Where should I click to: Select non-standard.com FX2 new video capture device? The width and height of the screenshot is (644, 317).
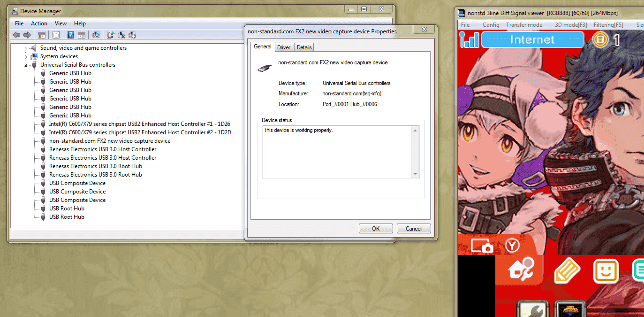click(110, 141)
